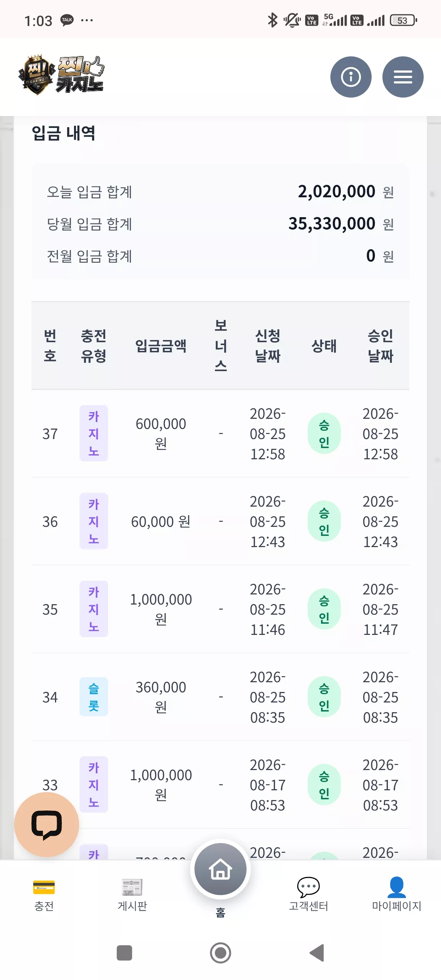Open 게시판 board tab
Image resolution: width=441 pixels, height=980 pixels.
tap(132, 895)
